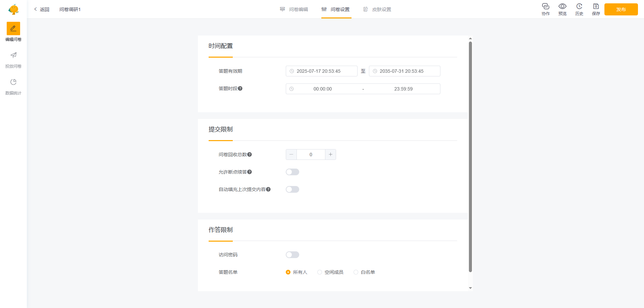
Task: Open the 答题时段 start time 00:00:00
Action: pyautogui.click(x=322, y=89)
